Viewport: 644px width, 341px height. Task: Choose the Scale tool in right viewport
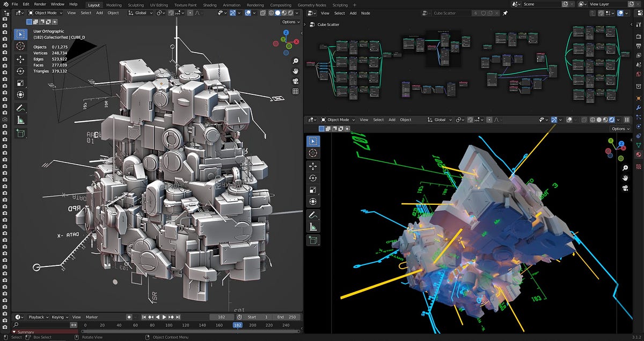[x=312, y=190]
